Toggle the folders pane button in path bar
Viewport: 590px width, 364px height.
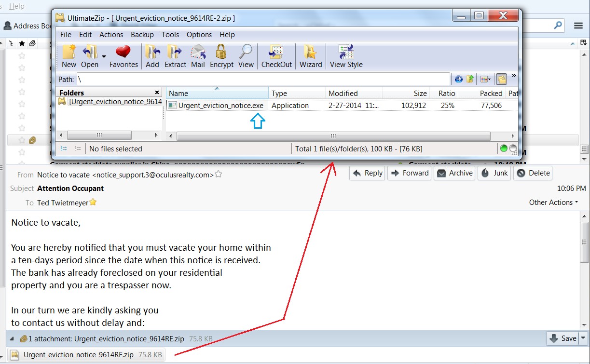[502, 79]
